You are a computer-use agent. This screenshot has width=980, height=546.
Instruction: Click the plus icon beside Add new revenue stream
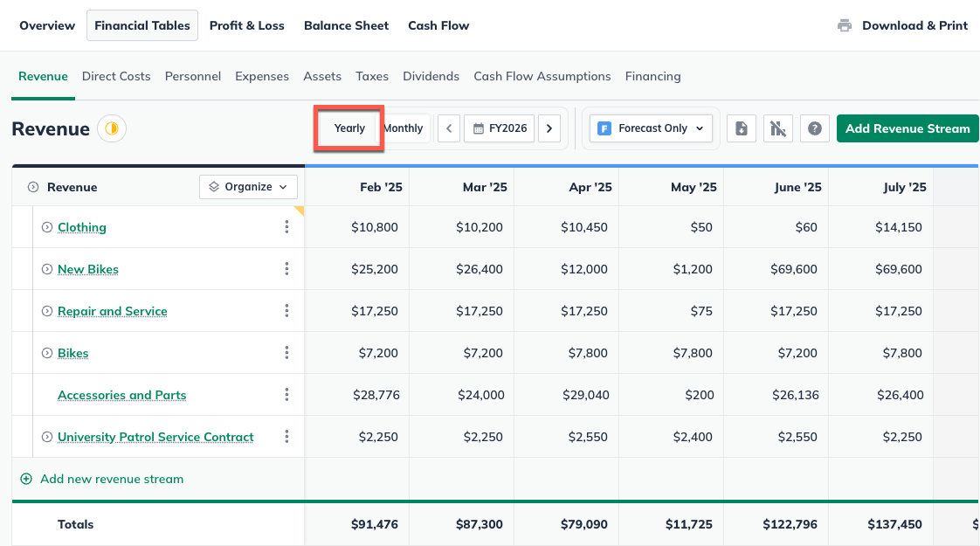26,480
